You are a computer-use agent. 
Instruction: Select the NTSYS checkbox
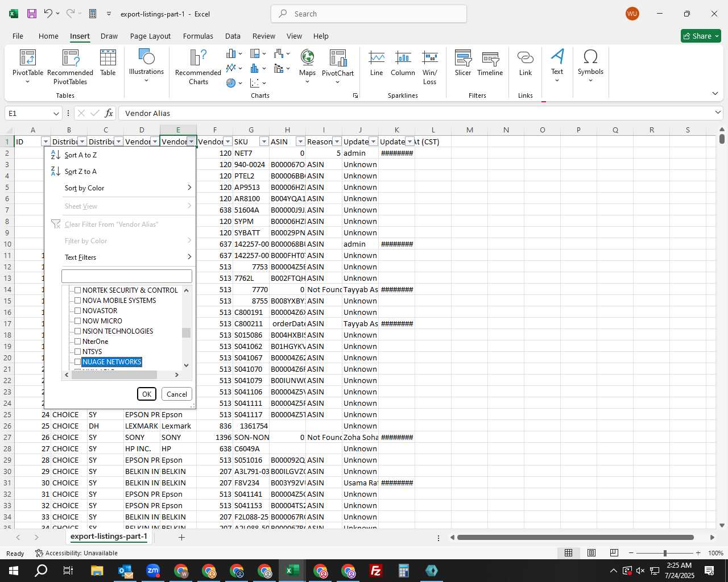(78, 352)
